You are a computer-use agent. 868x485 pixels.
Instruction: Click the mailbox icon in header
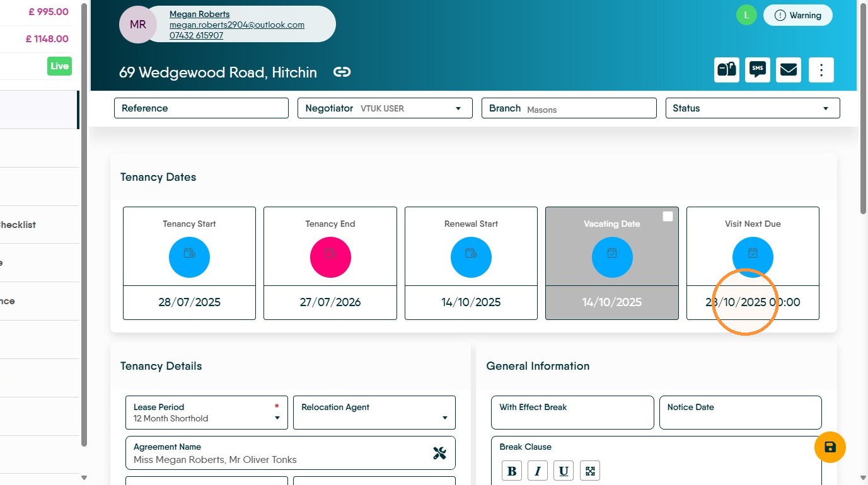[727, 70]
